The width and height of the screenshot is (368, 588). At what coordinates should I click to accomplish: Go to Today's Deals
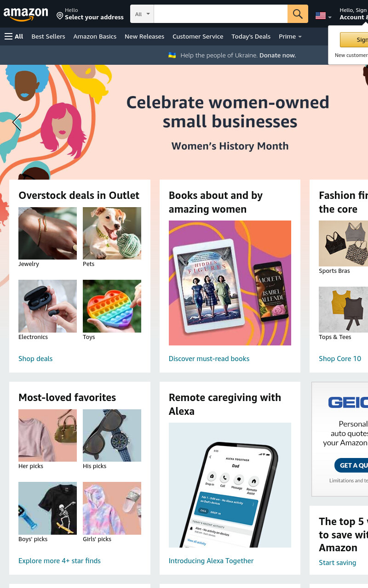point(251,36)
